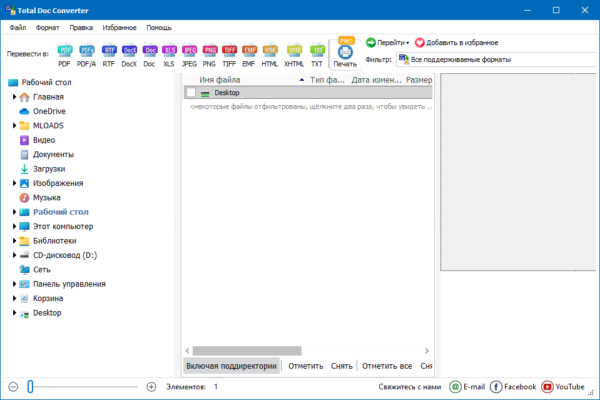Open the Помощь menu
The width and height of the screenshot is (600, 400).
(x=159, y=28)
